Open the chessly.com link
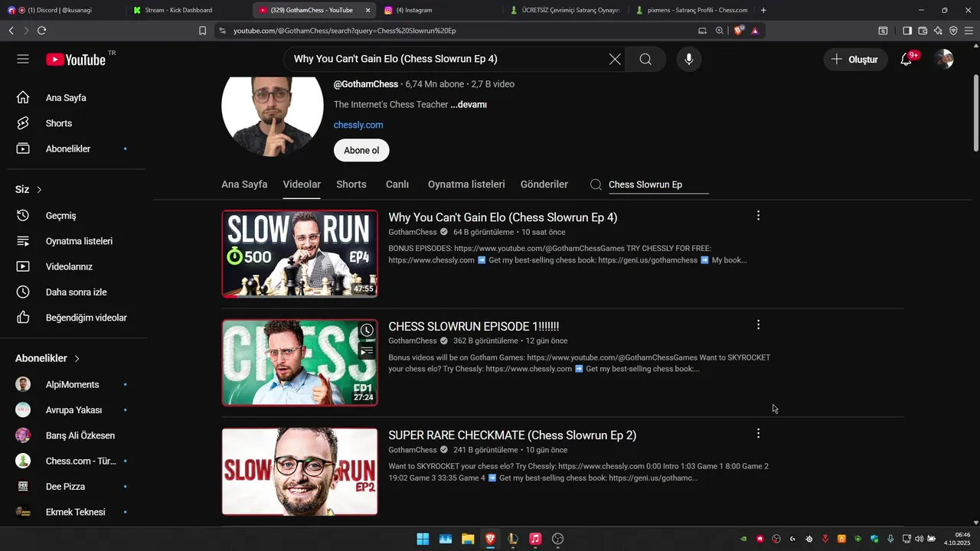 (x=358, y=125)
